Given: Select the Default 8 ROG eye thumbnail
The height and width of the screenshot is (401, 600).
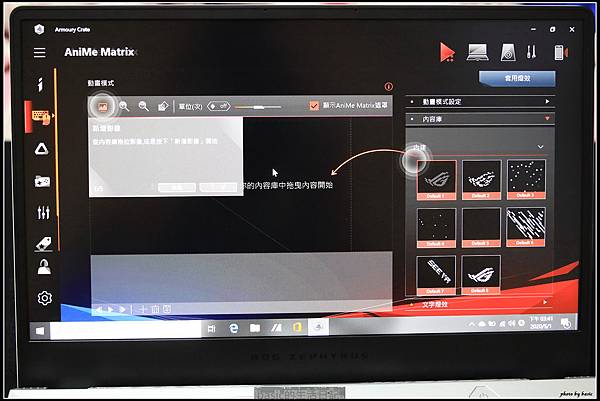Looking at the screenshot, I should 481,275.
